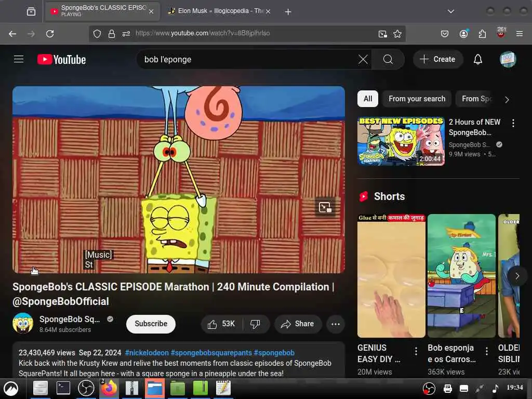This screenshot has width=532, height=399.
Task: Open the text editor notepad taskbar icon
Action: point(223,389)
